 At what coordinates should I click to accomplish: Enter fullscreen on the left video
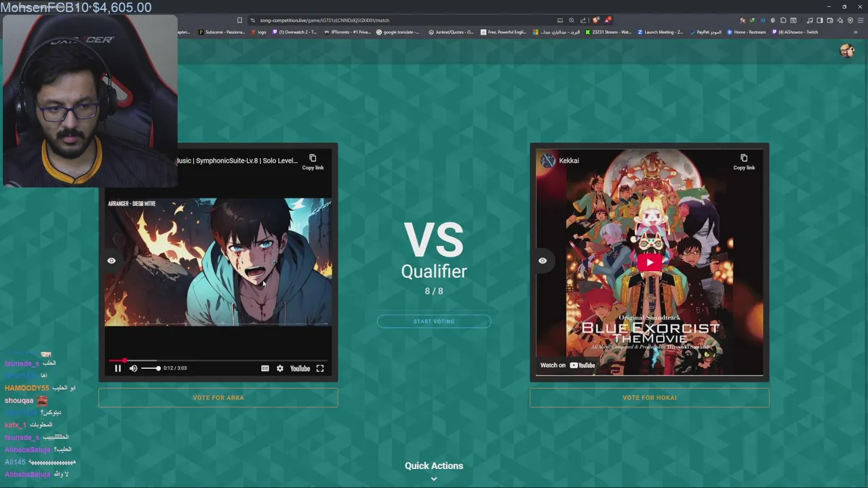[320, 368]
